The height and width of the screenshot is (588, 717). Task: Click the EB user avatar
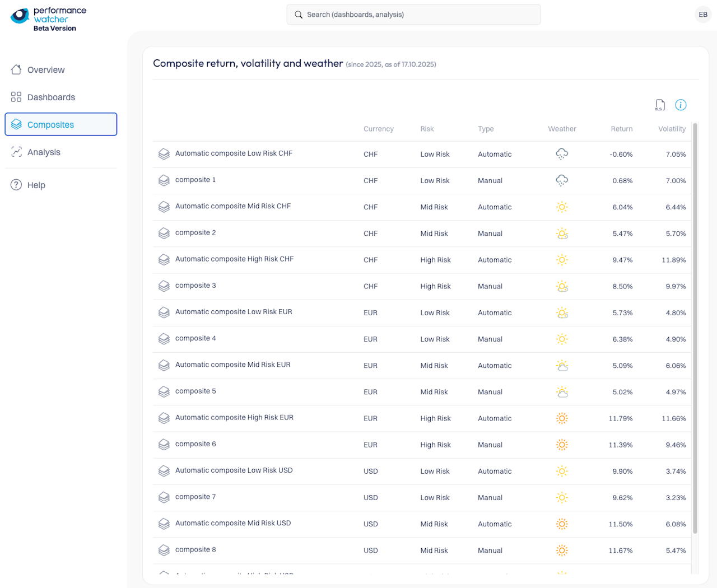(703, 15)
